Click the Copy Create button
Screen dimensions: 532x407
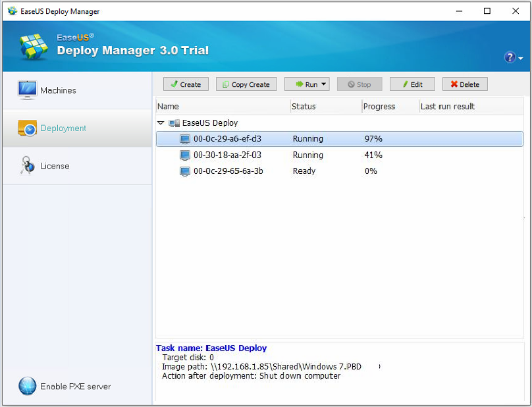tap(246, 84)
